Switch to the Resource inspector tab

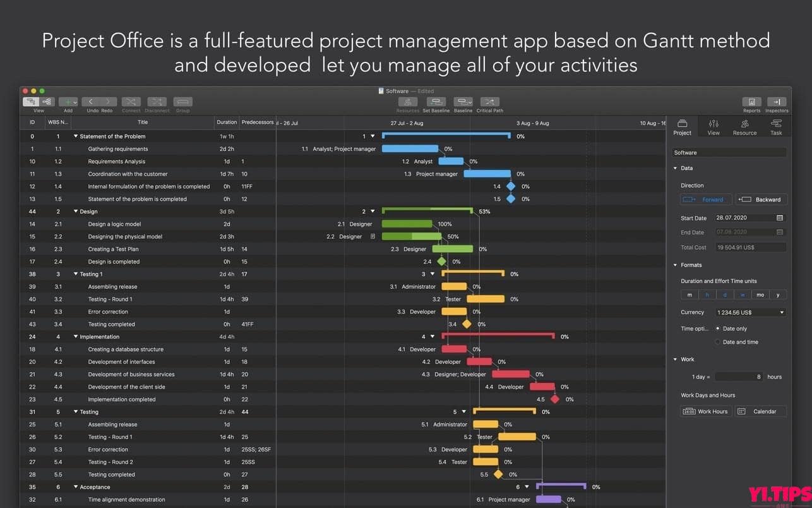(x=744, y=127)
